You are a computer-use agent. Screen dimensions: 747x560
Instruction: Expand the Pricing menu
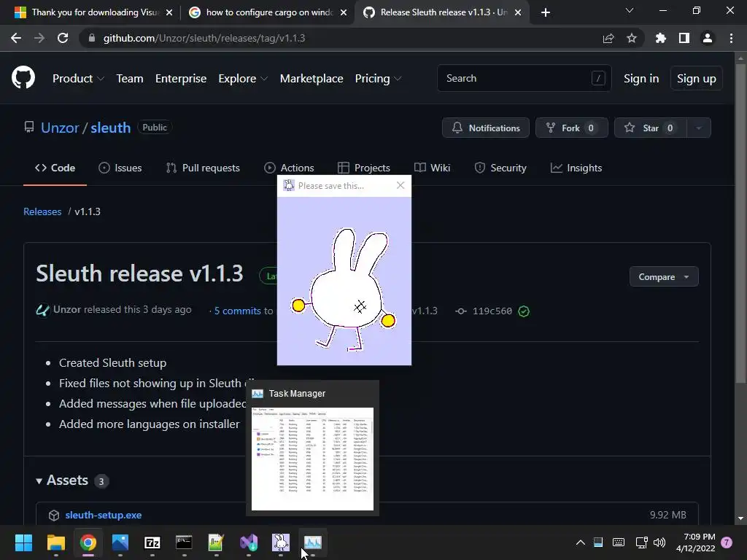click(379, 79)
